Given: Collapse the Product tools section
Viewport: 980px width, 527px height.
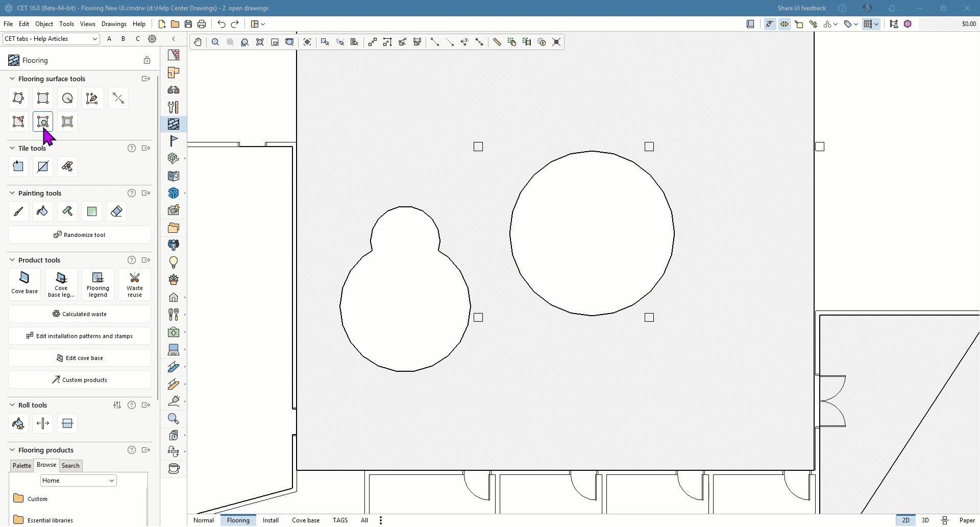Looking at the screenshot, I should 12,260.
